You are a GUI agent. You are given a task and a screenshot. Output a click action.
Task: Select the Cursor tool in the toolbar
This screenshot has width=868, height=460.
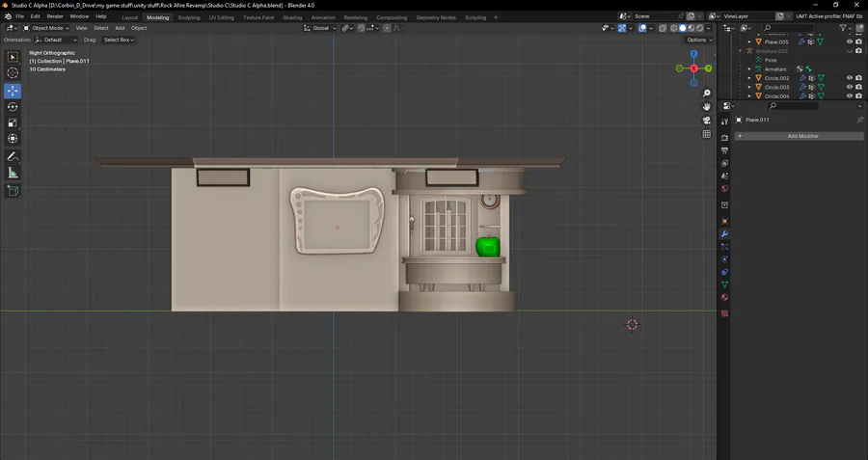[13, 73]
